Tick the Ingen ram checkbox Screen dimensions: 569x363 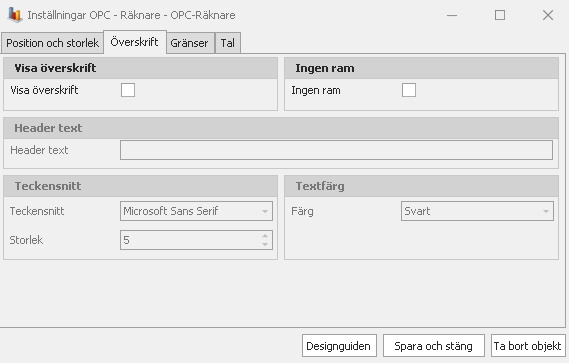tap(409, 90)
